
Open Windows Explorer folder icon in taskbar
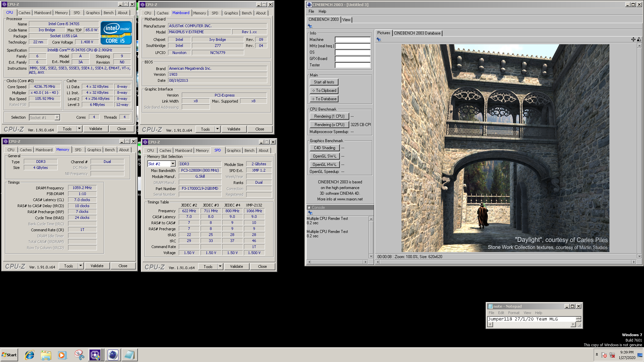click(46, 355)
